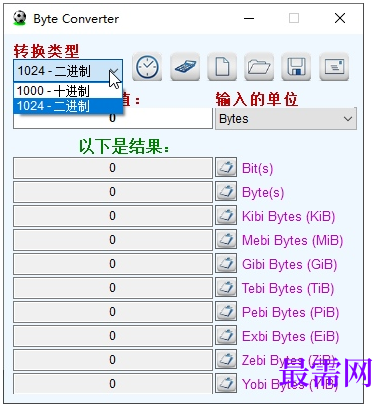Click the mail envelope icon

click(334, 67)
